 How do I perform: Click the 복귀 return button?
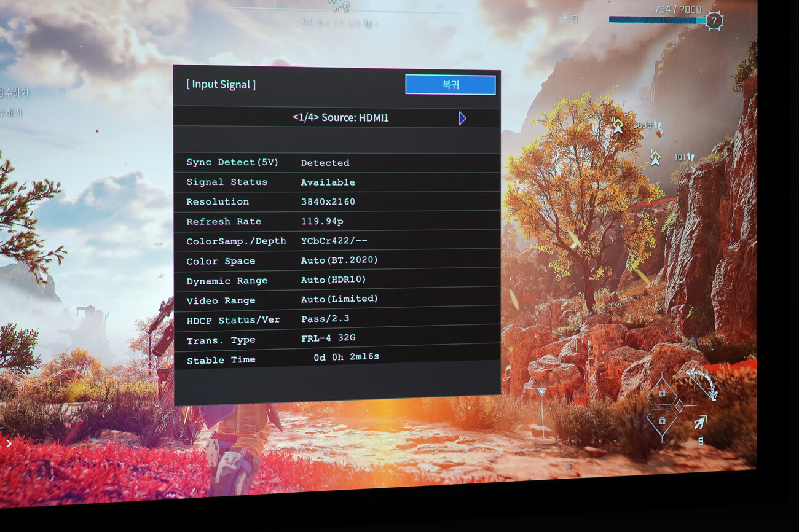450,85
